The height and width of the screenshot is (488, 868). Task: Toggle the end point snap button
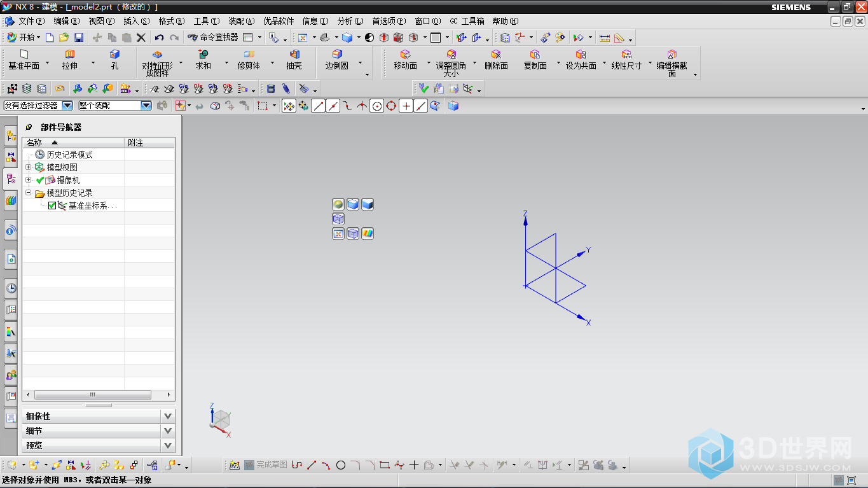(x=319, y=106)
